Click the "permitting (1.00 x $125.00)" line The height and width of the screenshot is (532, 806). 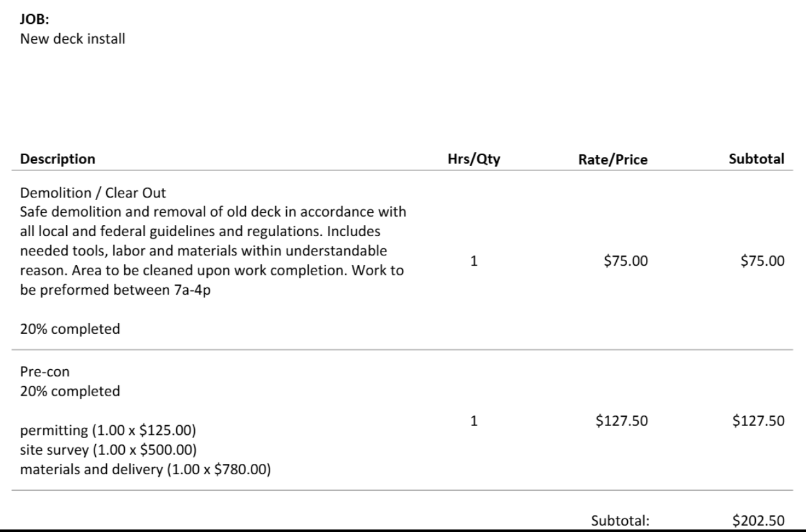click(104, 429)
